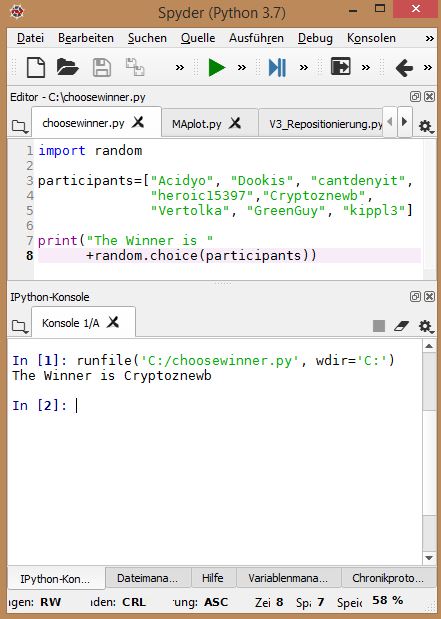Screen dimensions: 441x619
Task: Click the Spyder app icon in title bar
Action: click(17, 11)
